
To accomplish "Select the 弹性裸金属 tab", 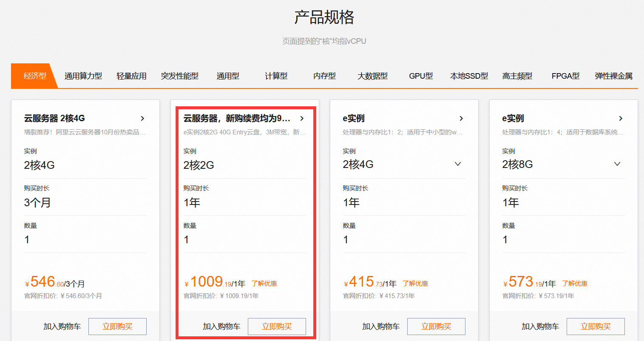I will click(613, 76).
